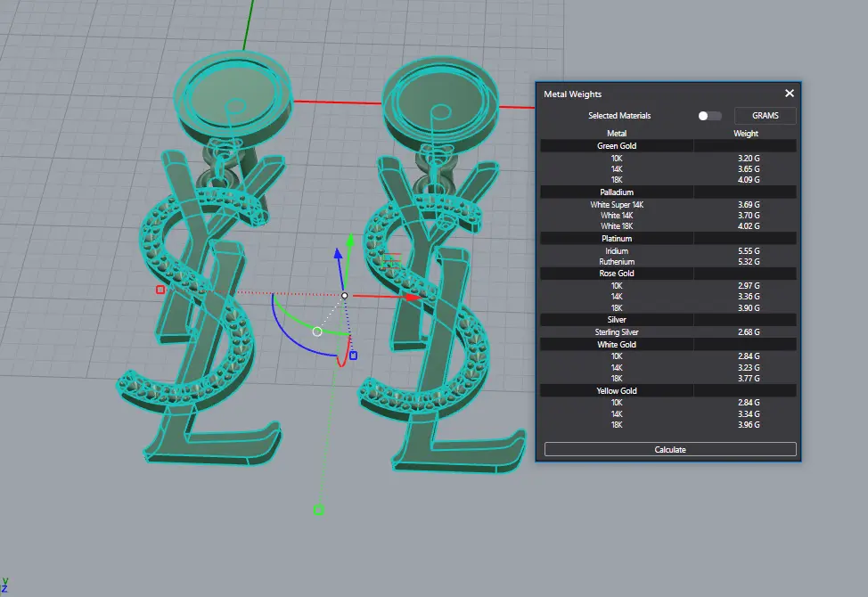Select the Iridium platinum weight row
This screenshot has width=868, height=597.
click(668, 251)
